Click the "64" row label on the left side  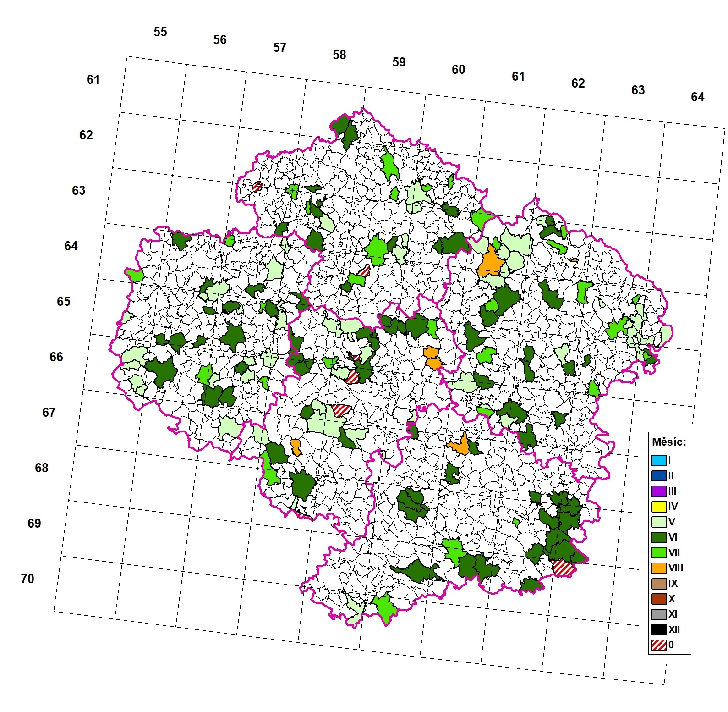pyautogui.click(x=71, y=246)
